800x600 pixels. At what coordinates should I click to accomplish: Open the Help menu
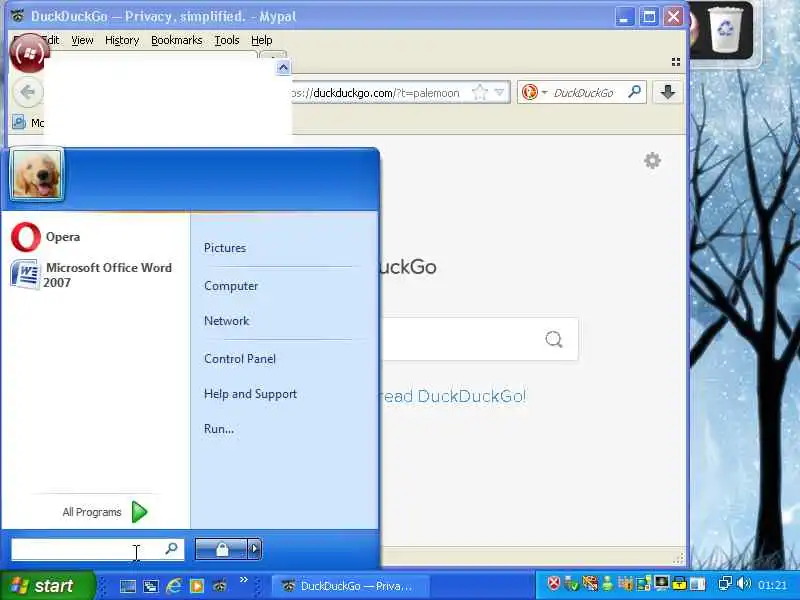261,40
